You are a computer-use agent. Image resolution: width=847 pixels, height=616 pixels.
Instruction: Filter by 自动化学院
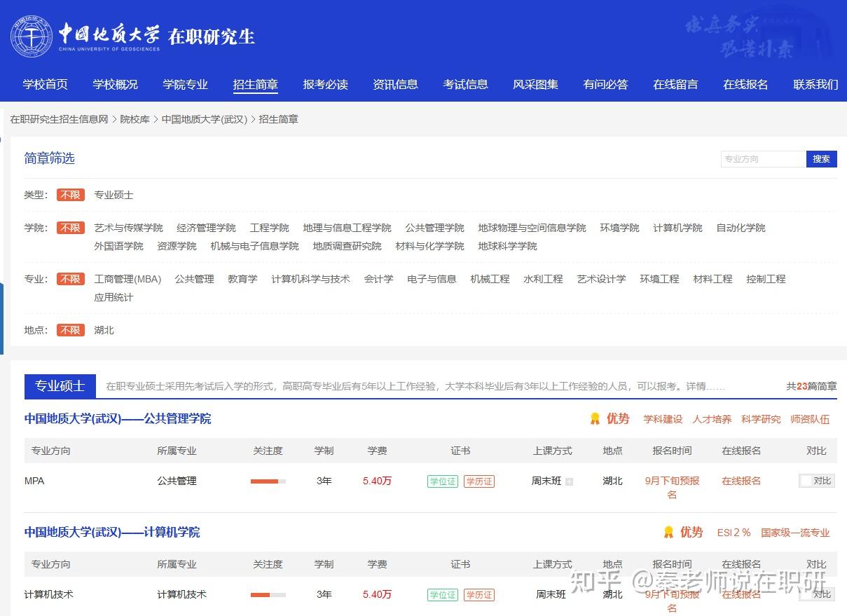[741, 228]
